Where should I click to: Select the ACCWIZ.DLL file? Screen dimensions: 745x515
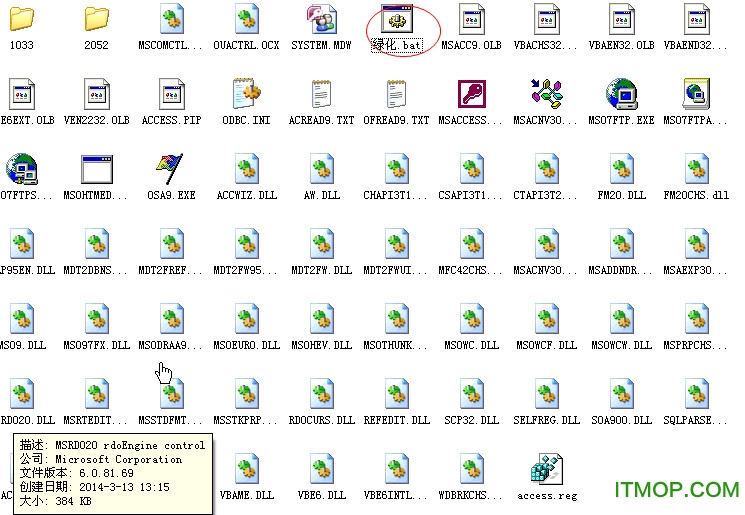tap(246, 170)
